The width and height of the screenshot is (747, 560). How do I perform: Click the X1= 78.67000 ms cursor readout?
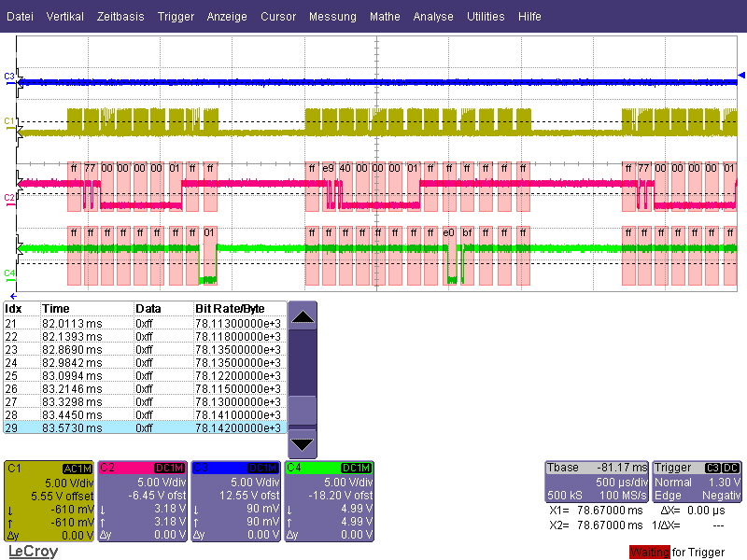point(596,511)
